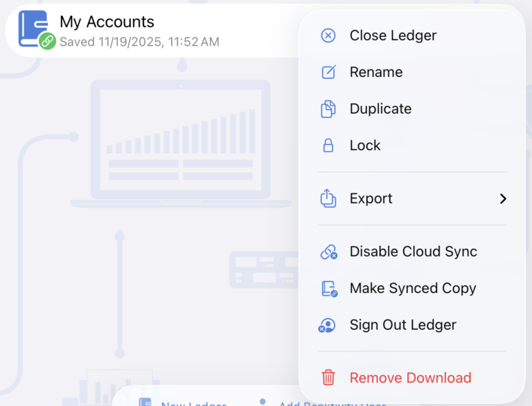
Task: Click the Sign Out Ledger icon
Action: pyautogui.click(x=327, y=326)
